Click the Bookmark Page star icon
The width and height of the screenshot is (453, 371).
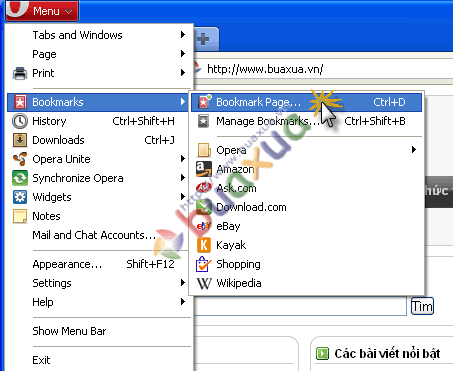pyautogui.click(x=204, y=102)
